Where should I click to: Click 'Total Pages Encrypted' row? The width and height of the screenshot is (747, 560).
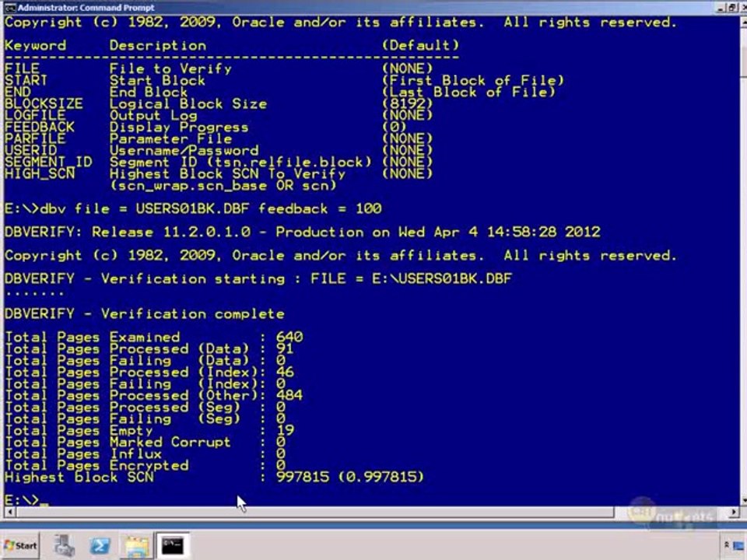click(146, 465)
